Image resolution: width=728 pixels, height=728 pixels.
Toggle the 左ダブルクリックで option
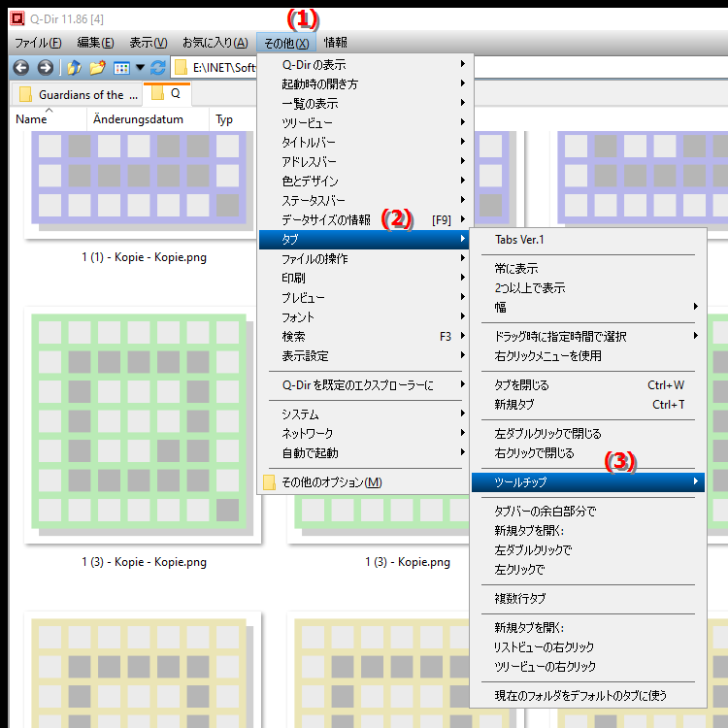[x=588, y=550]
